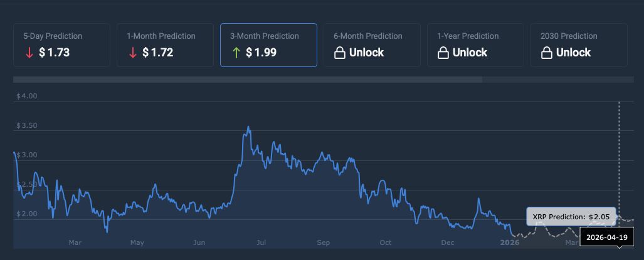Unlock the 2030 Prediction

click(x=573, y=53)
